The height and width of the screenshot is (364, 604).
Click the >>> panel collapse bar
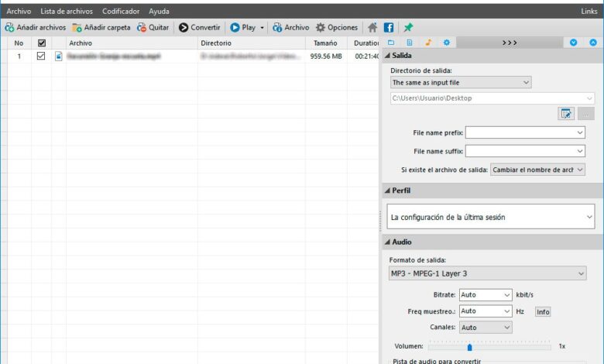[510, 43]
